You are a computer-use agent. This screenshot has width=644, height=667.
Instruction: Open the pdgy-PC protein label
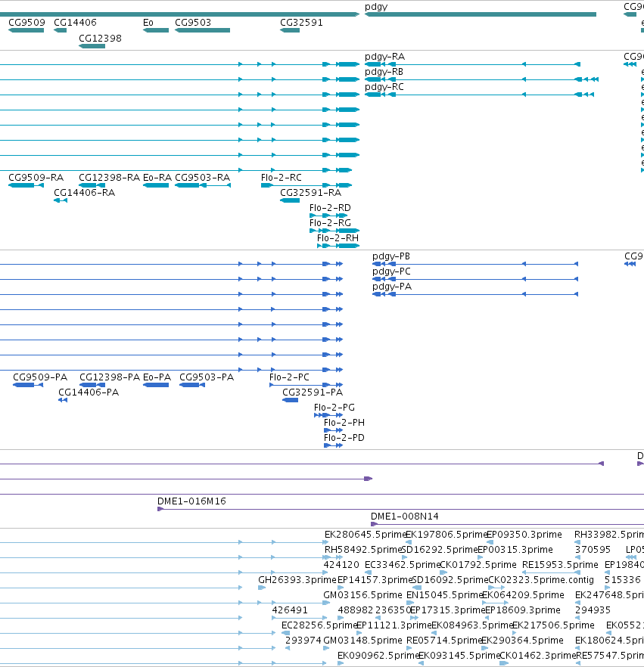point(391,271)
